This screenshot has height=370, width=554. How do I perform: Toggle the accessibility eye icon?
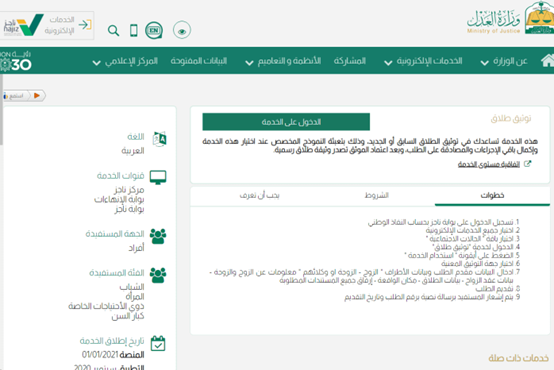click(x=182, y=30)
